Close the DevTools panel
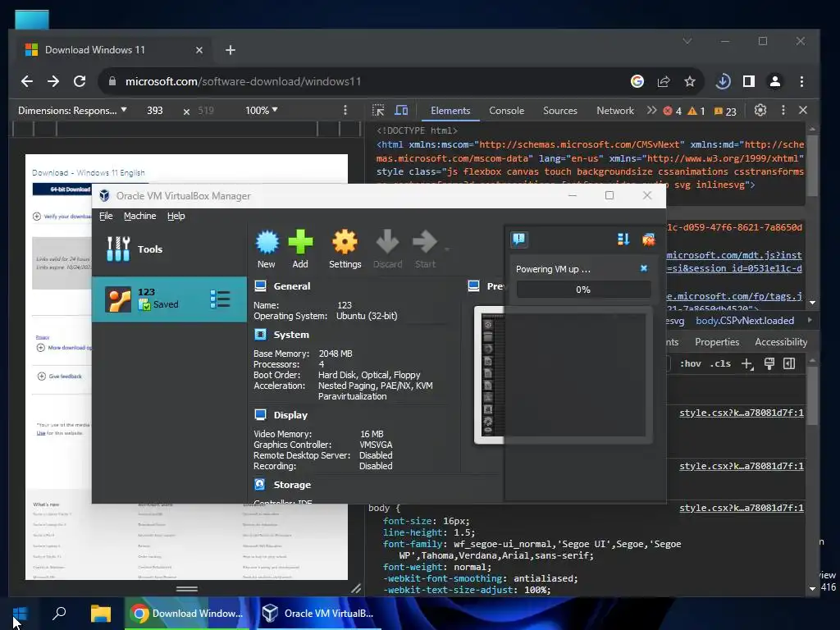Screen dimensions: 840x630 [x=802, y=110]
